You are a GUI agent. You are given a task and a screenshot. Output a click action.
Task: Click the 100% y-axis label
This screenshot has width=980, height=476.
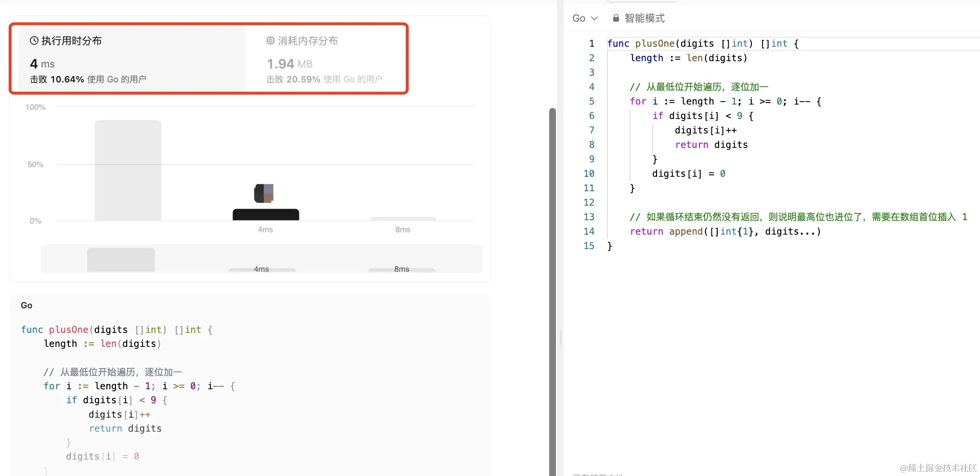[x=36, y=107]
